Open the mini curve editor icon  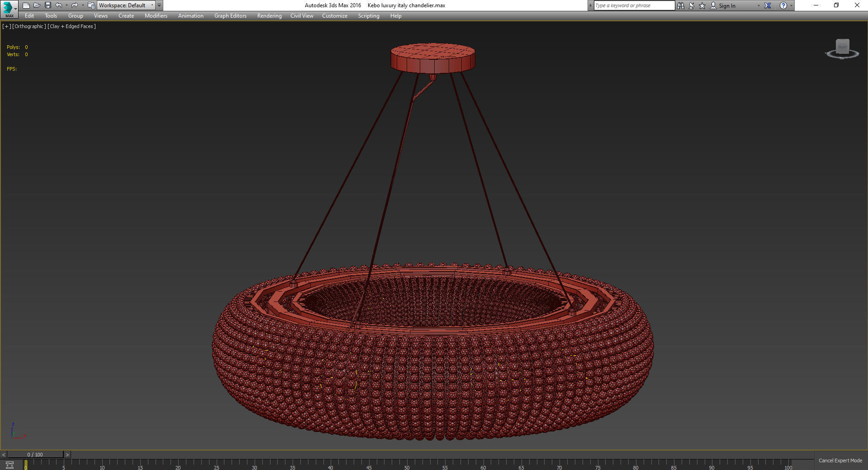pos(9,465)
